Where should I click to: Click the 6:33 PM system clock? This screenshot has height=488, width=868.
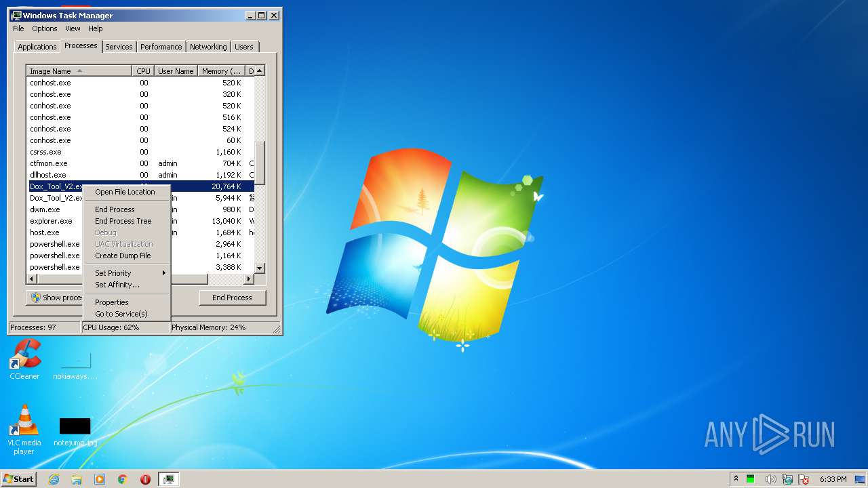point(833,479)
